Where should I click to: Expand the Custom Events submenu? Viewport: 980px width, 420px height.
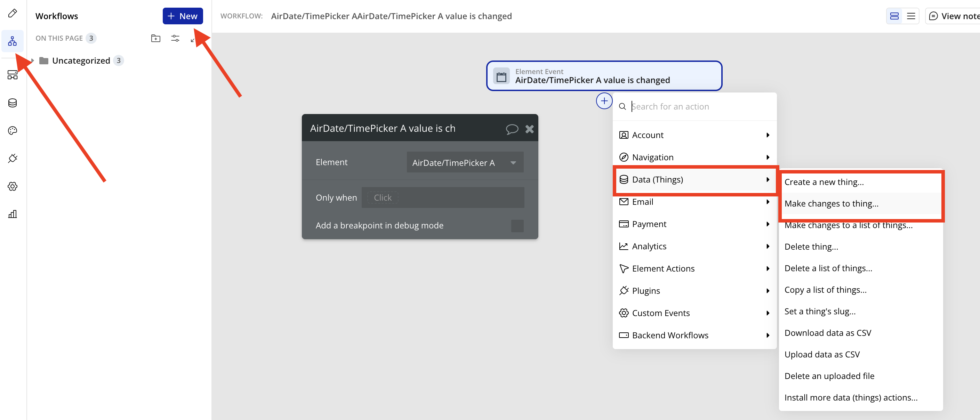[x=695, y=314]
